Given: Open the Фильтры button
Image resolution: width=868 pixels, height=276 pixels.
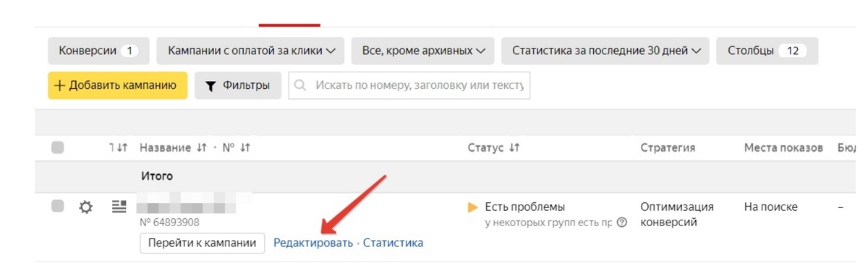Looking at the screenshot, I should click(x=238, y=85).
